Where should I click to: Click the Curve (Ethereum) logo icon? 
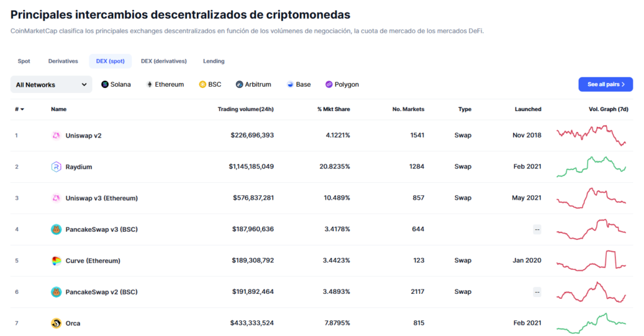click(56, 261)
